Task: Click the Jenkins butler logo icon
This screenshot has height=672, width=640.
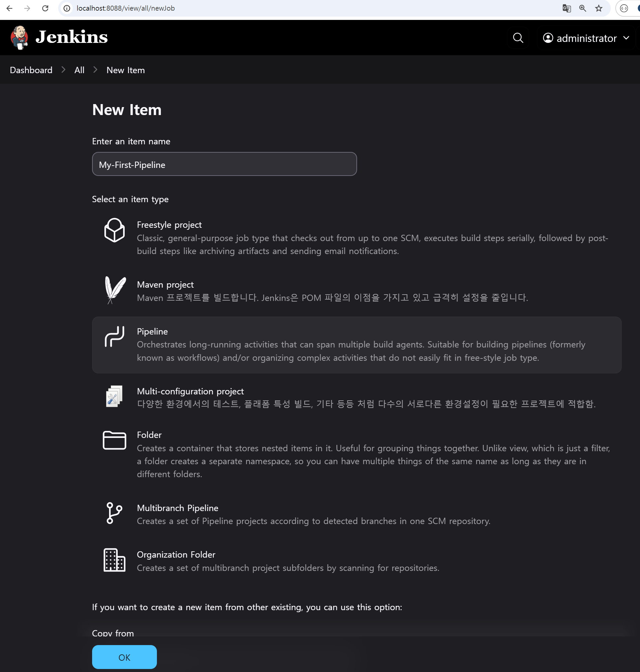Action: [x=19, y=38]
